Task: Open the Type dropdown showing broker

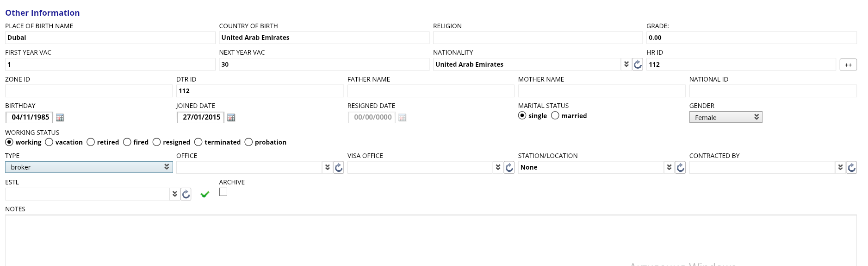Action: 89,167
